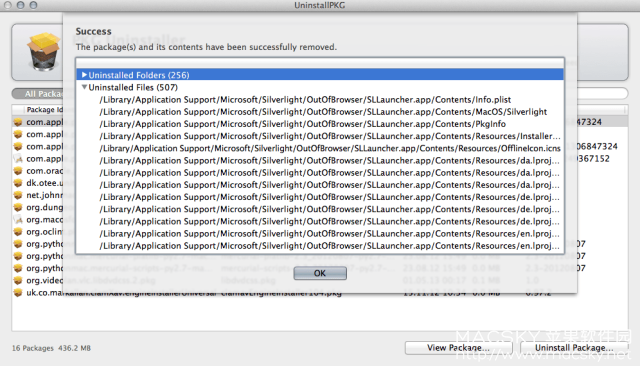Click the package icon of the org.macc row

[18, 220]
